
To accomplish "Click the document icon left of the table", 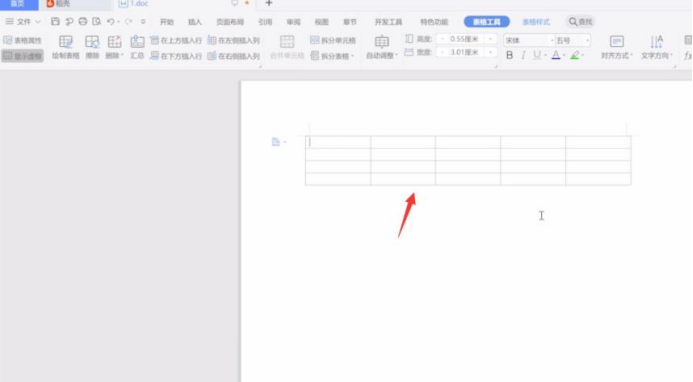I will (276, 142).
